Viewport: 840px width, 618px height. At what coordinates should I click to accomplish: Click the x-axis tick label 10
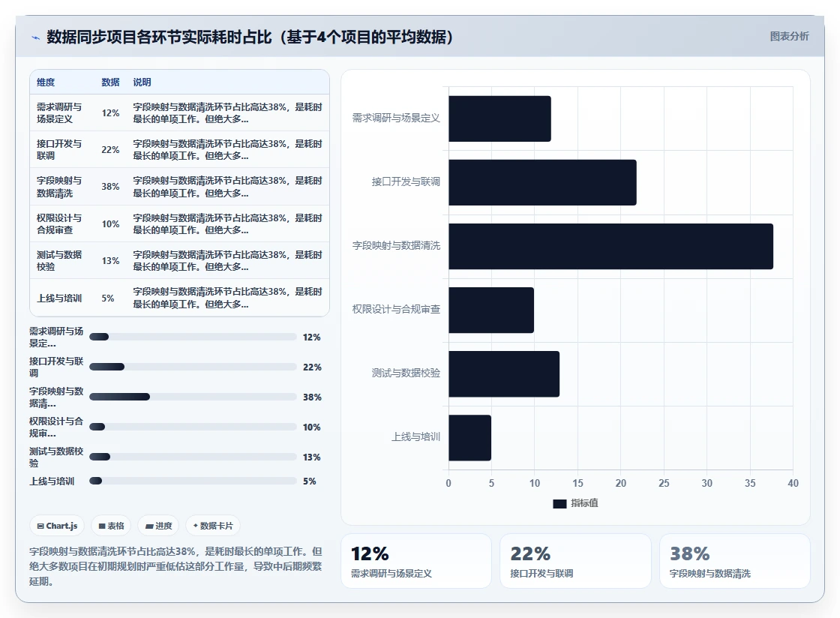535,483
